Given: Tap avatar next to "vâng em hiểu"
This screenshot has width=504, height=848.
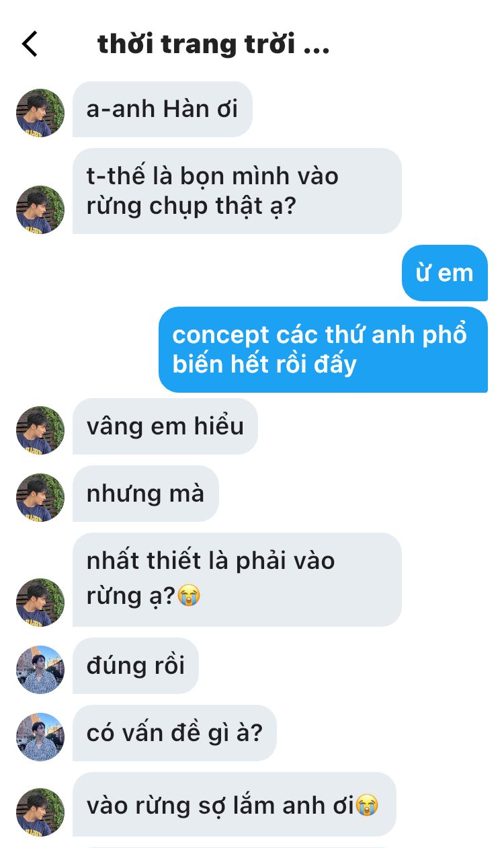Looking at the screenshot, I should pyautogui.click(x=40, y=430).
